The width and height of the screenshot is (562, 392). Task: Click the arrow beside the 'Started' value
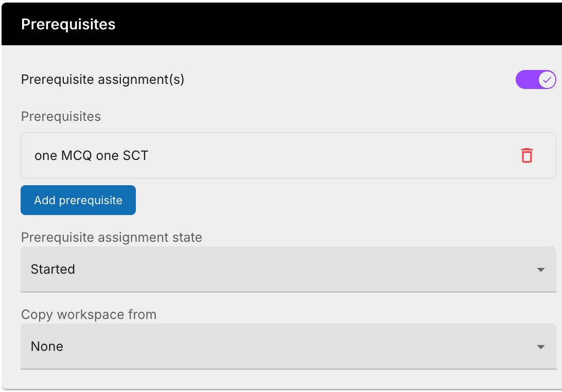[x=540, y=270]
